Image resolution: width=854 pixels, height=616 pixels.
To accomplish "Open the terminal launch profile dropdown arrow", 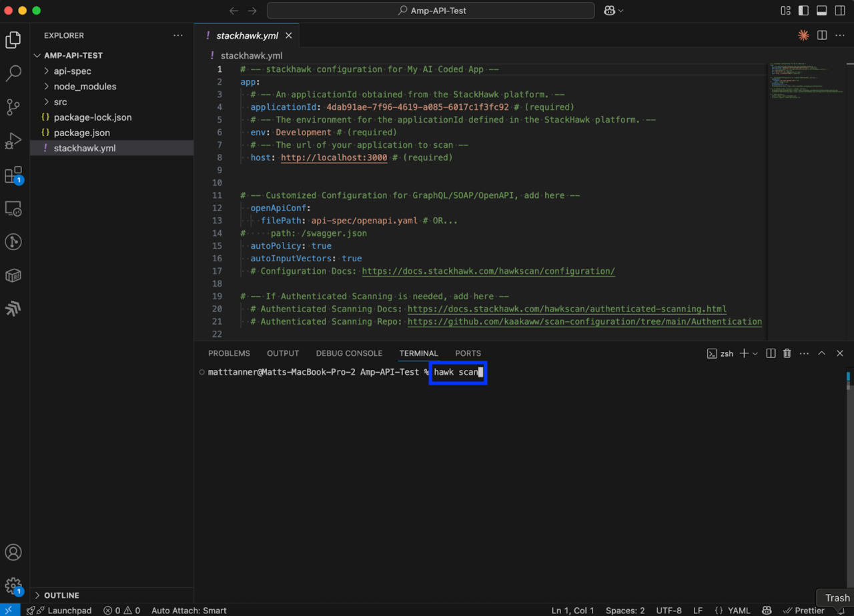I will [x=755, y=353].
